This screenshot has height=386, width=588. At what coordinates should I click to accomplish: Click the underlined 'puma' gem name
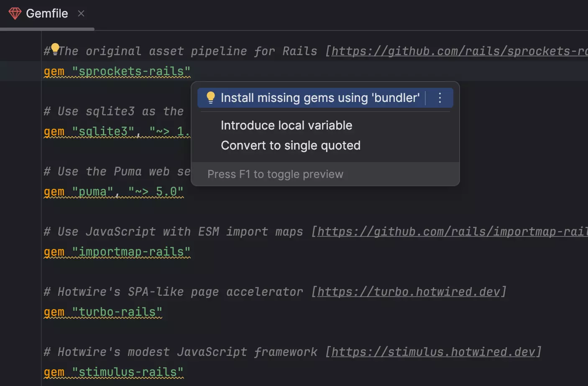93,191
